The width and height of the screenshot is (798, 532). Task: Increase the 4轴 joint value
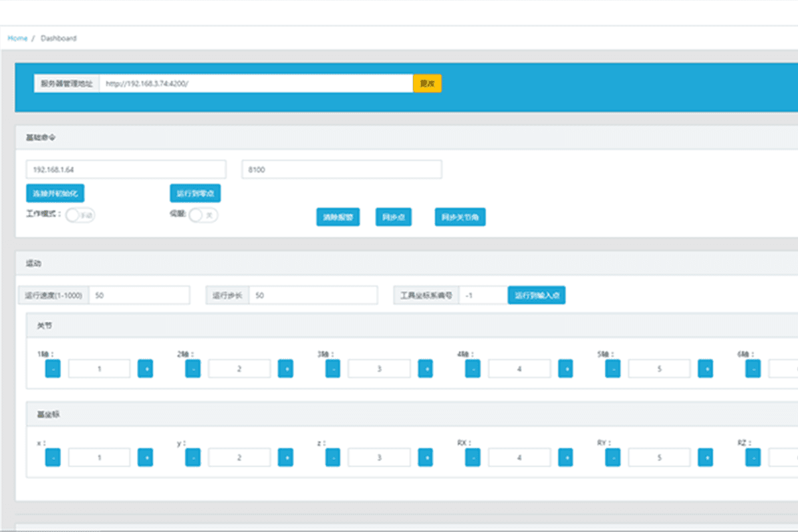point(566,368)
